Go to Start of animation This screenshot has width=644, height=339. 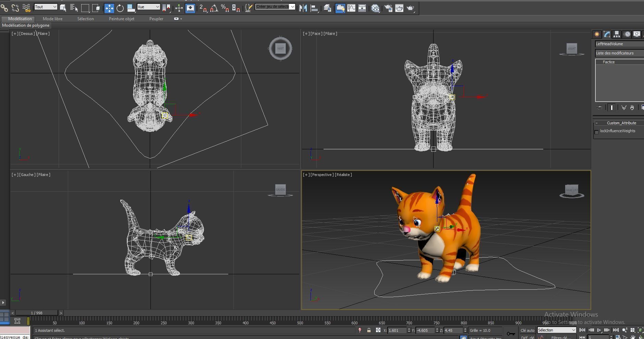(582, 330)
